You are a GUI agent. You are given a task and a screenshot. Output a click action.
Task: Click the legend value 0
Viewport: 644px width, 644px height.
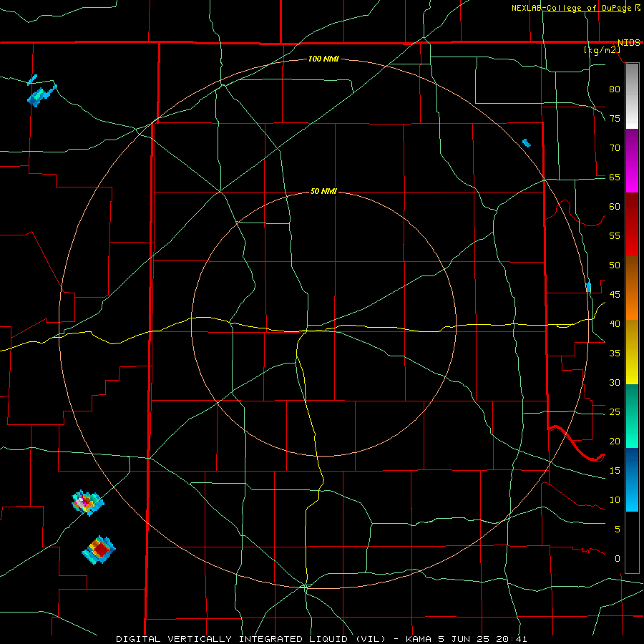click(618, 559)
